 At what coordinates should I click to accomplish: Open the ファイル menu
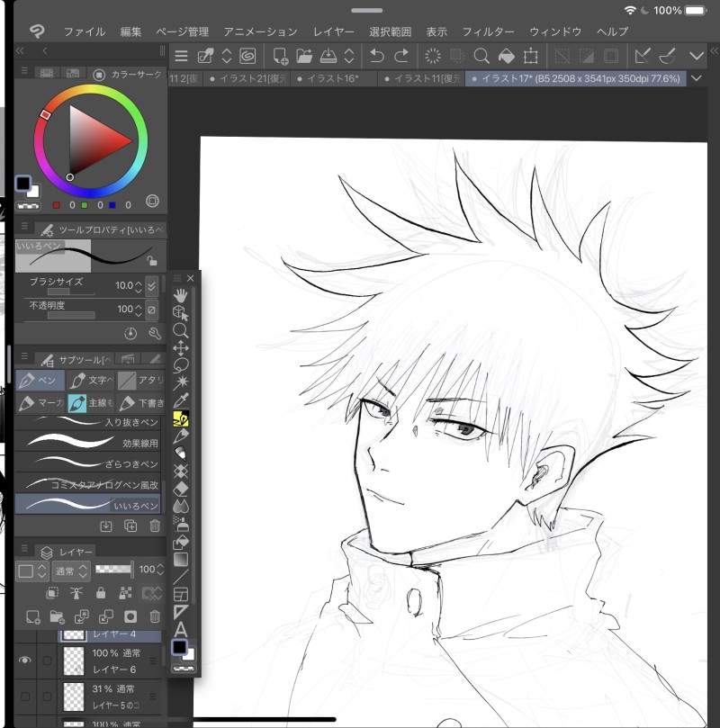(x=84, y=31)
